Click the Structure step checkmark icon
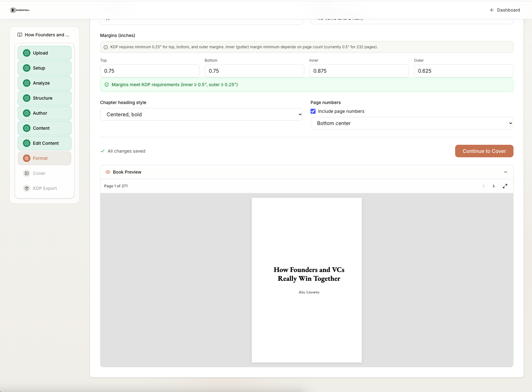This screenshot has width=532, height=392. 27,98
